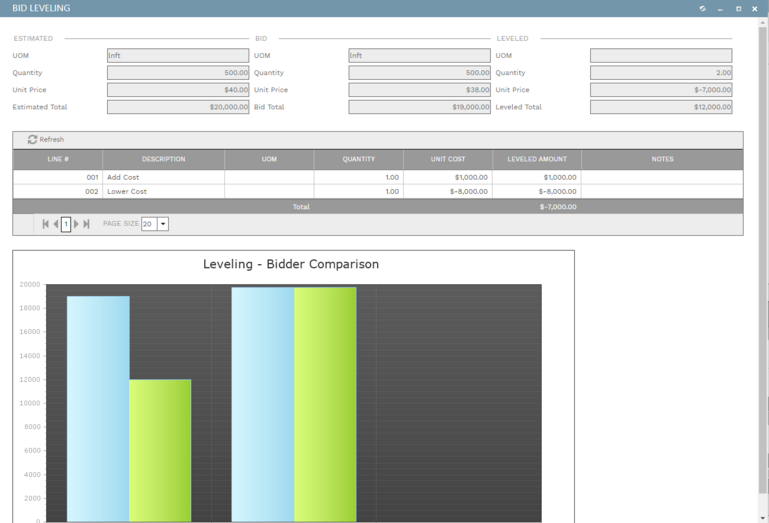Close the Bid Leveling window
Image resolution: width=769 pixels, height=523 pixels.
(x=755, y=8)
